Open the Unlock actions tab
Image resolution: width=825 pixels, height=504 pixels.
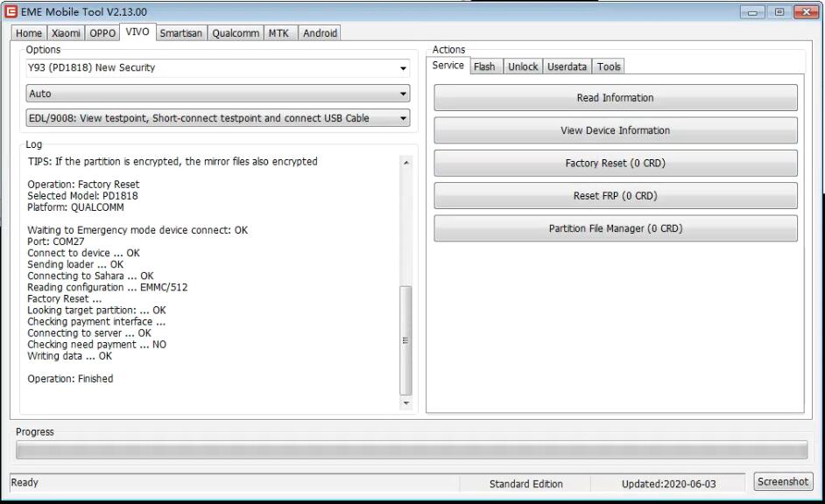click(x=523, y=66)
